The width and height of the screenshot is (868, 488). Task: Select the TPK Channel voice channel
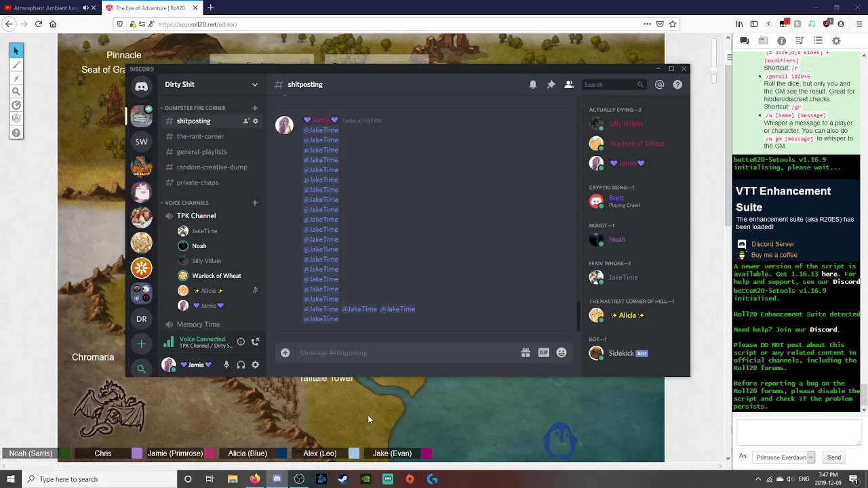pos(196,216)
